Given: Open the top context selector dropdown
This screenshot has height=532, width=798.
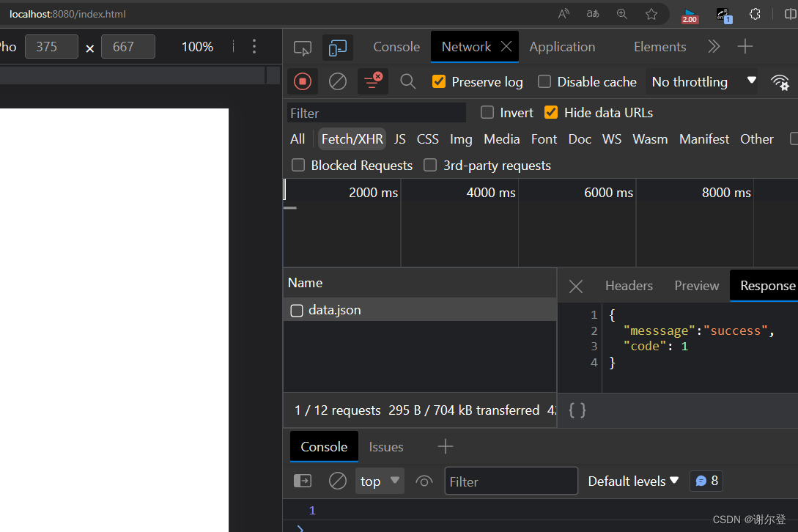Looking at the screenshot, I should tap(380, 481).
